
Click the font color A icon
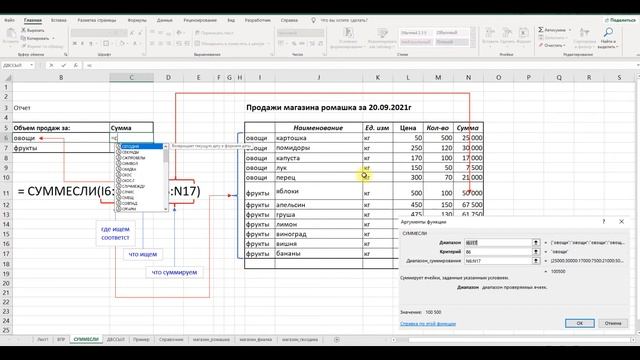click(135, 43)
